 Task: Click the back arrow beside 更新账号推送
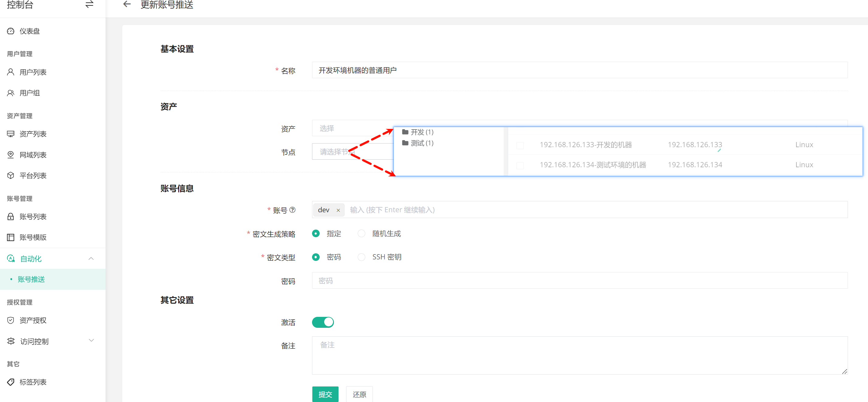coord(127,4)
